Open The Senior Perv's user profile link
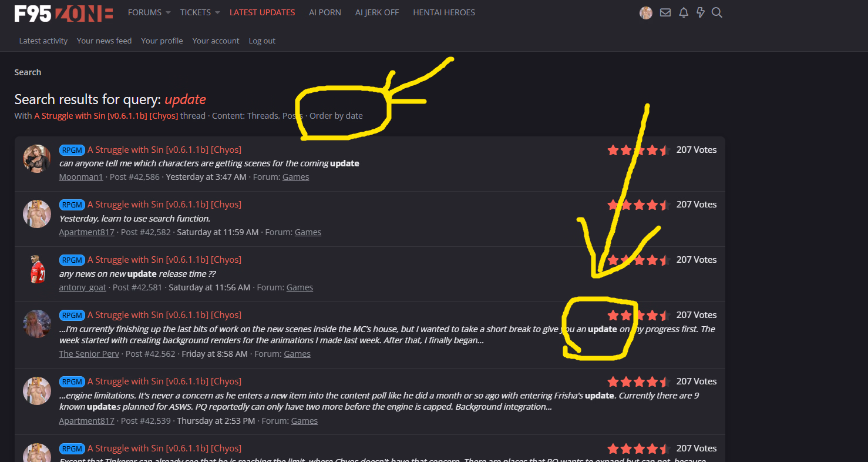Image resolution: width=868 pixels, height=462 pixels. 89,354
